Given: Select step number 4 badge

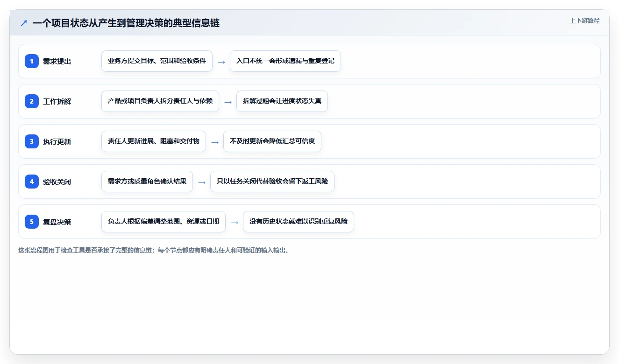Looking at the screenshot, I should click(x=32, y=182).
